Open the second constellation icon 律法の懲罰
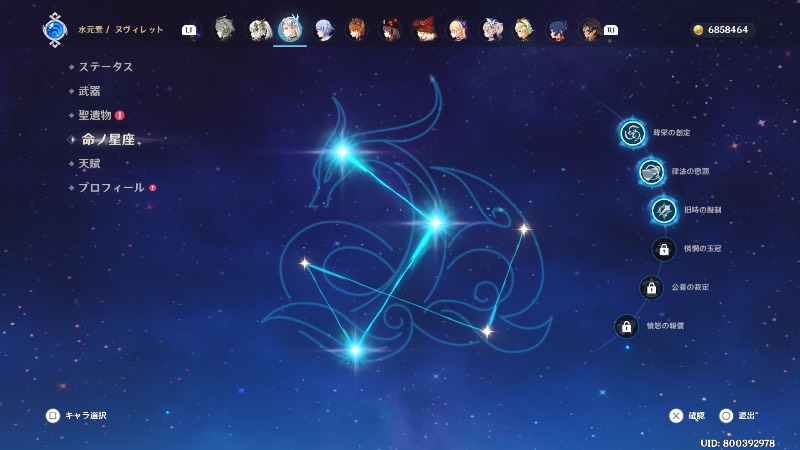800x450 pixels. [x=652, y=171]
